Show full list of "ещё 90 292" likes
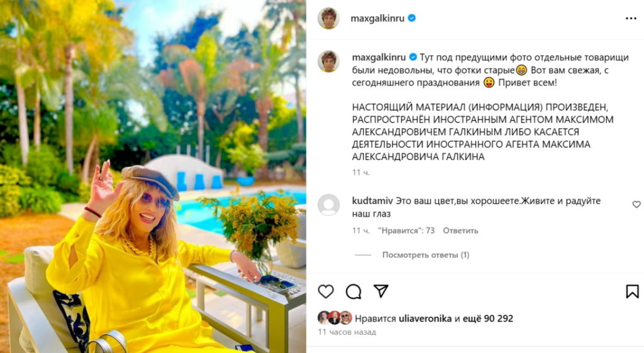 point(488,318)
